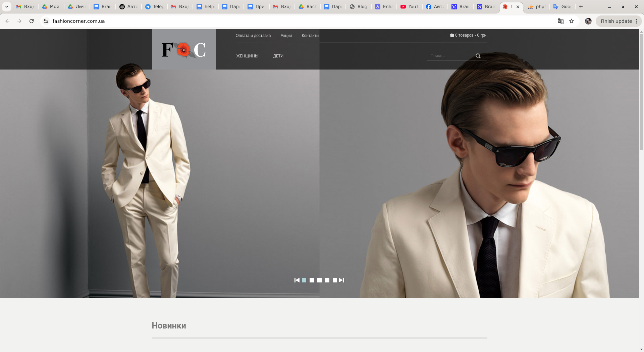644x352 pixels.
Task: Expand the tab search dropdown arrow
Action: 6,6
